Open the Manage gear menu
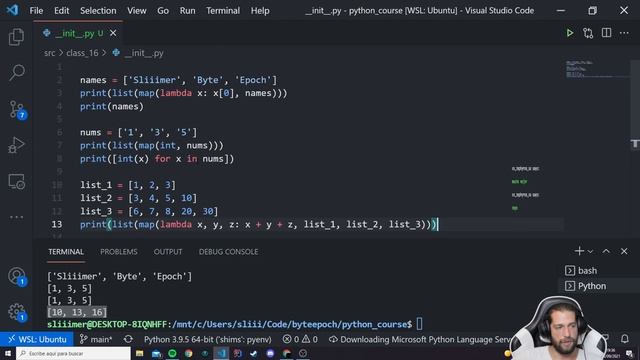Screen dimensions: 640x360 tap(17, 312)
